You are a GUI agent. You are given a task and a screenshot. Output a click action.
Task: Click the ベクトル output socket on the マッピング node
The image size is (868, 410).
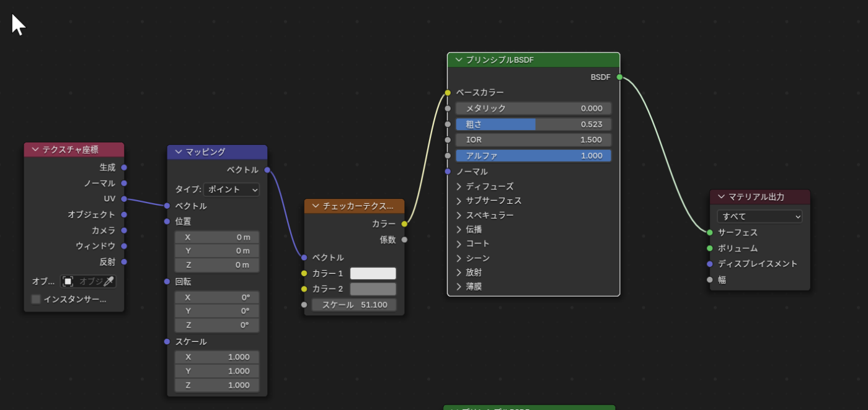point(267,170)
